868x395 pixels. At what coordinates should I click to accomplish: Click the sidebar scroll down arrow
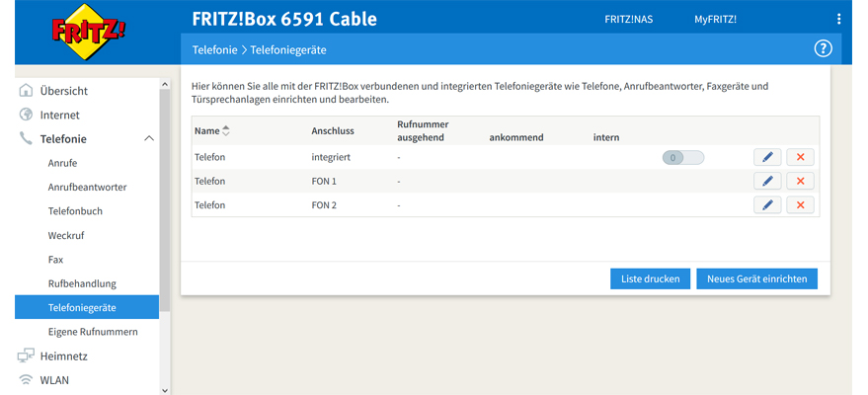pyautogui.click(x=165, y=389)
